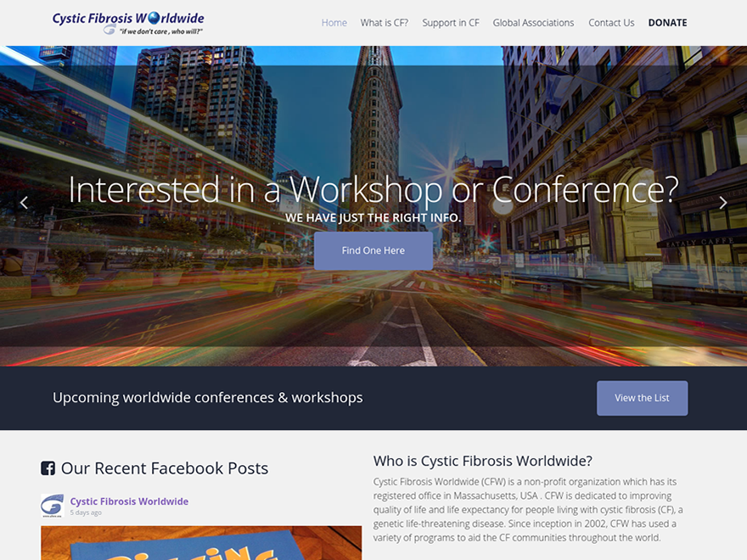Open the Contact Us page
The width and height of the screenshot is (747, 560).
tap(611, 23)
